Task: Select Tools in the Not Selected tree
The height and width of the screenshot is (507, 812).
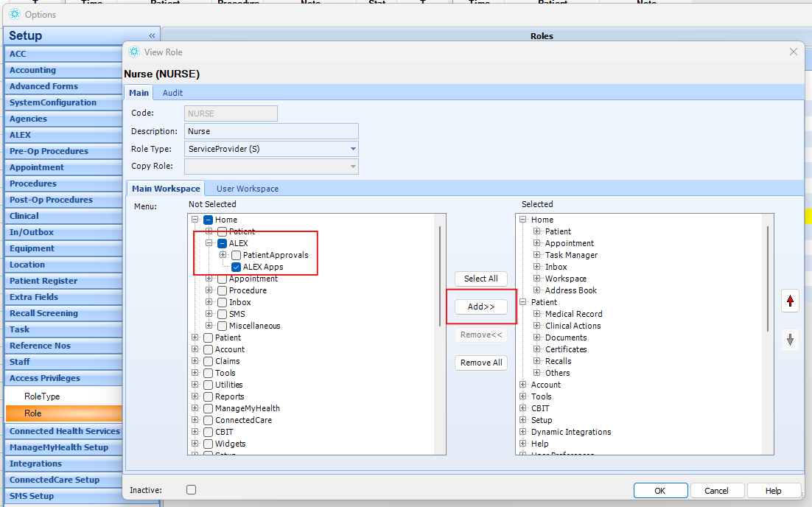Action: point(225,373)
